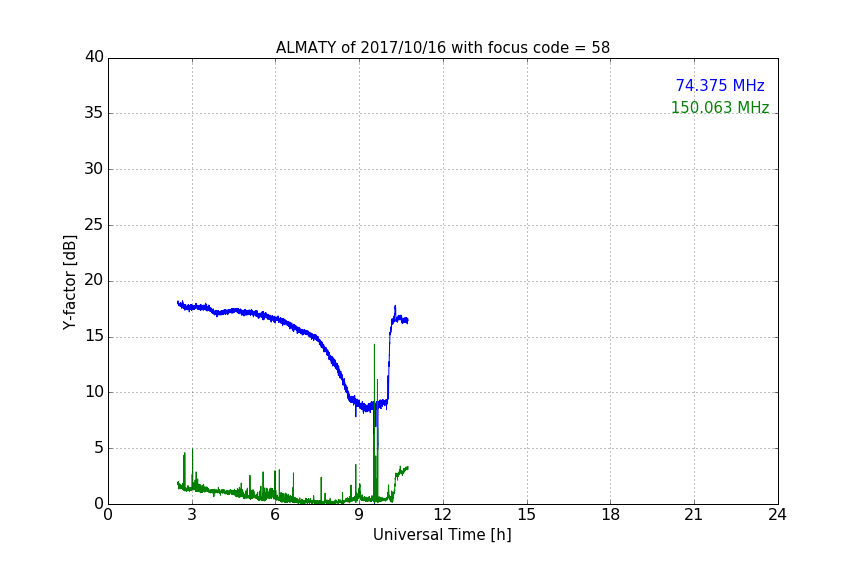Click the x-axis tick label "3"
This screenshot has height=576, width=864.
192,515
